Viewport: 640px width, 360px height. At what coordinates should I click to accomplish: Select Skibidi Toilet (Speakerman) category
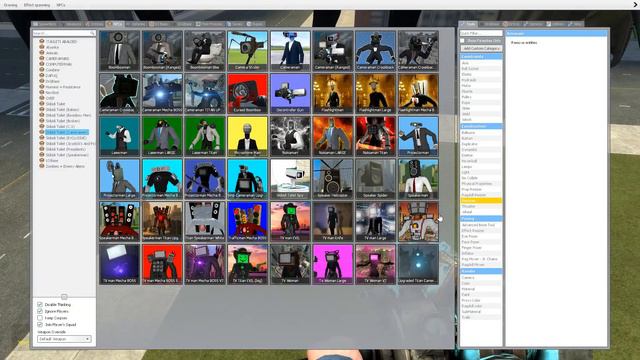pos(67,155)
